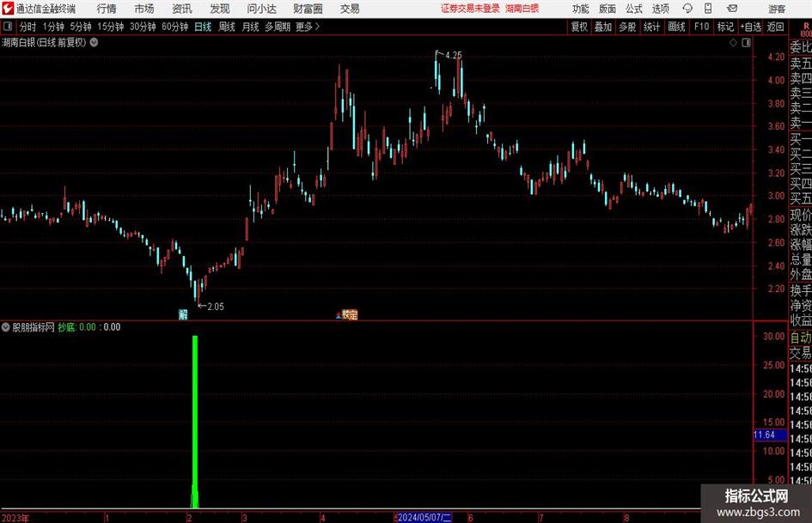812x523 pixels.
Task: Open the 选项 menu
Action: (660, 9)
